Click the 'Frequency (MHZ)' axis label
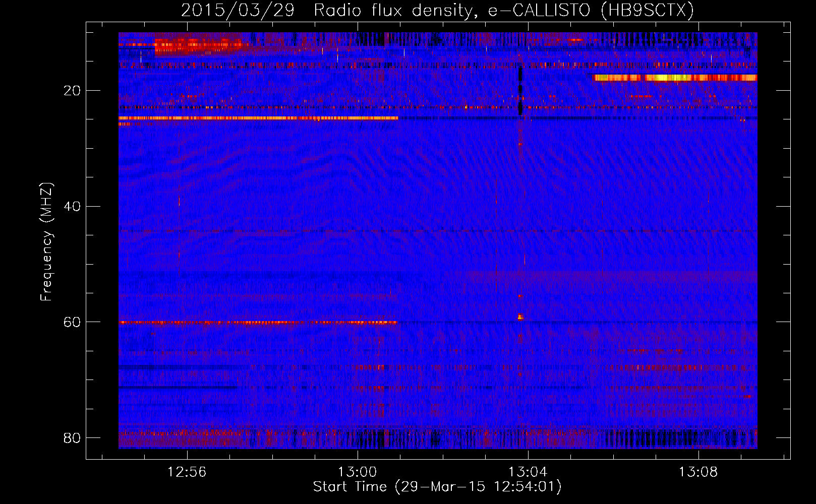816x504 pixels. 46,242
